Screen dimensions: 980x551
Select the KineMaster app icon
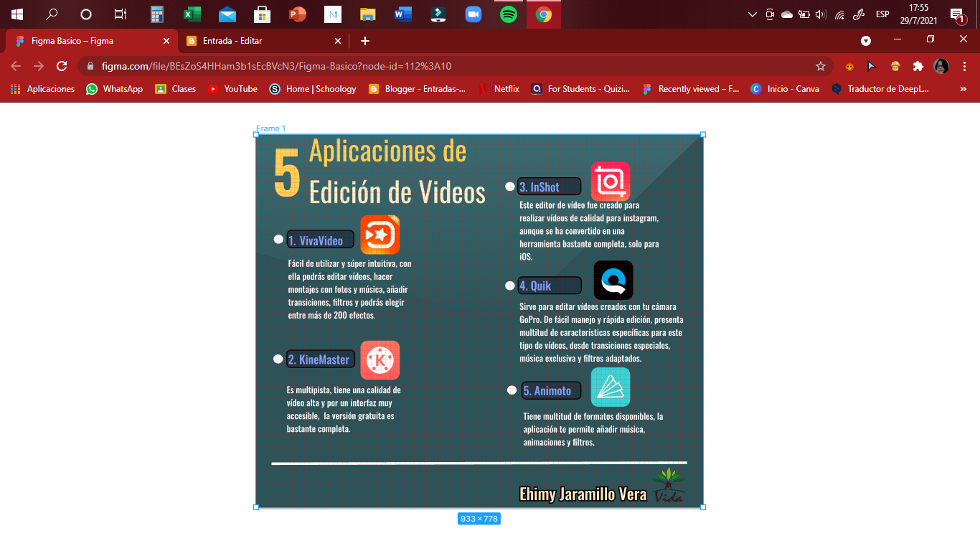click(380, 360)
